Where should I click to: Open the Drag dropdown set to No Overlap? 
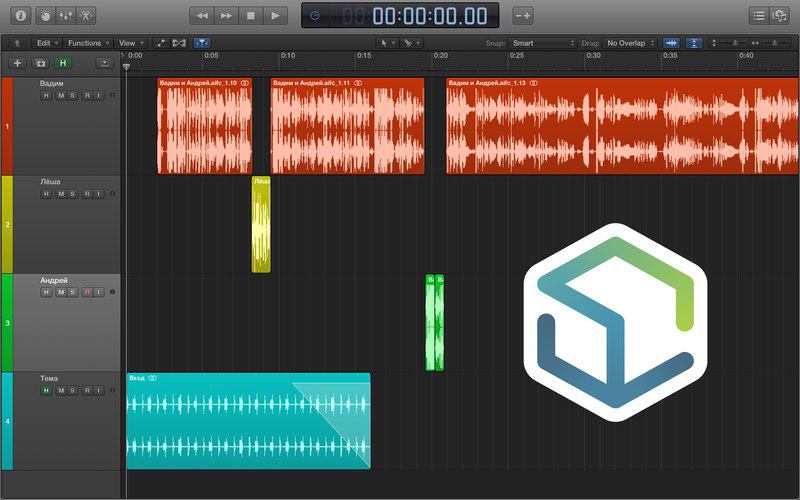pos(630,43)
